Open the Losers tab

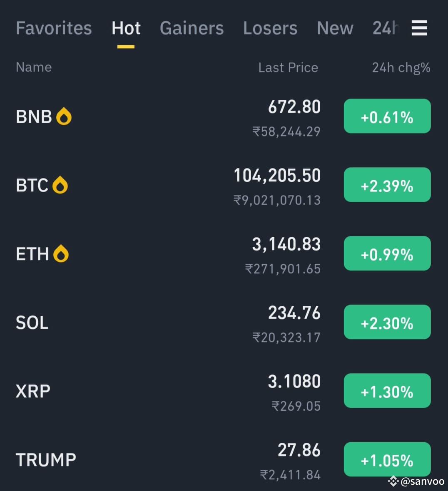(x=270, y=28)
